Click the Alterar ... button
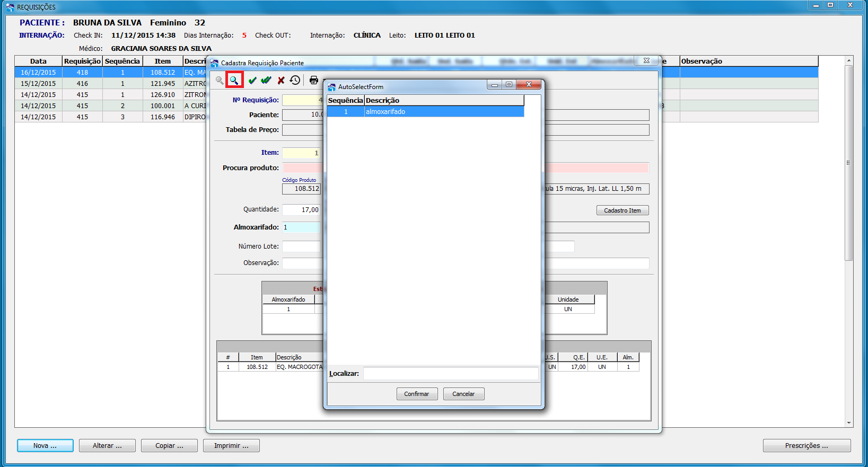 (x=107, y=446)
